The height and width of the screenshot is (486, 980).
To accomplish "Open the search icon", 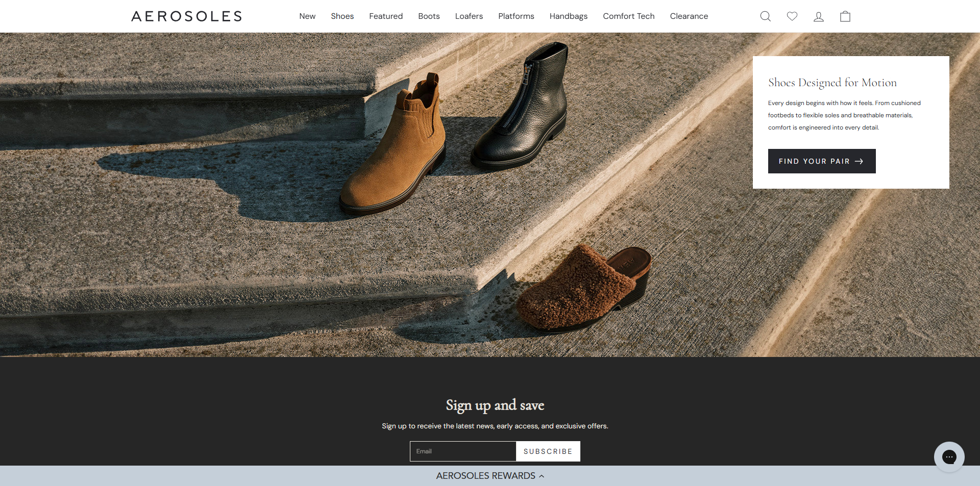I will click(x=765, y=16).
